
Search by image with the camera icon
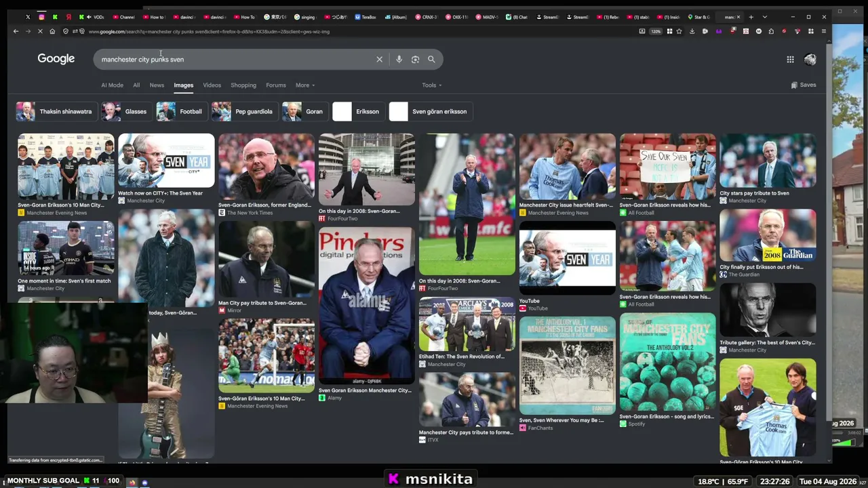pyautogui.click(x=415, y=59)
